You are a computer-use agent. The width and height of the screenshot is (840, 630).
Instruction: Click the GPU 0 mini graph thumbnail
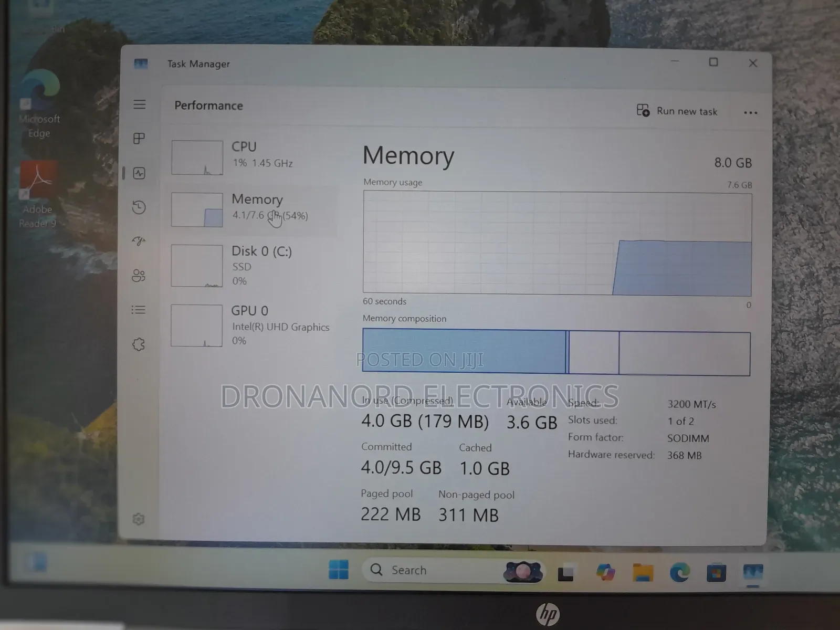[196, 325]
